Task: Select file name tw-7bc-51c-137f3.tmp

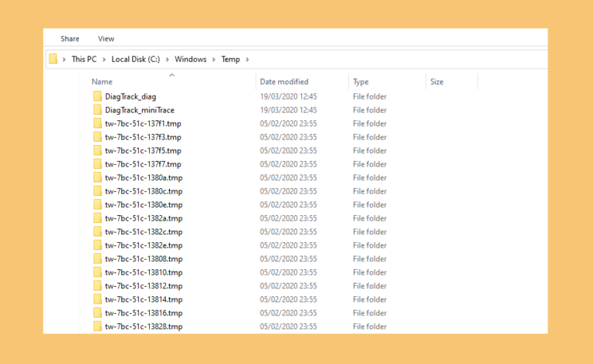Action: [143, 137]
